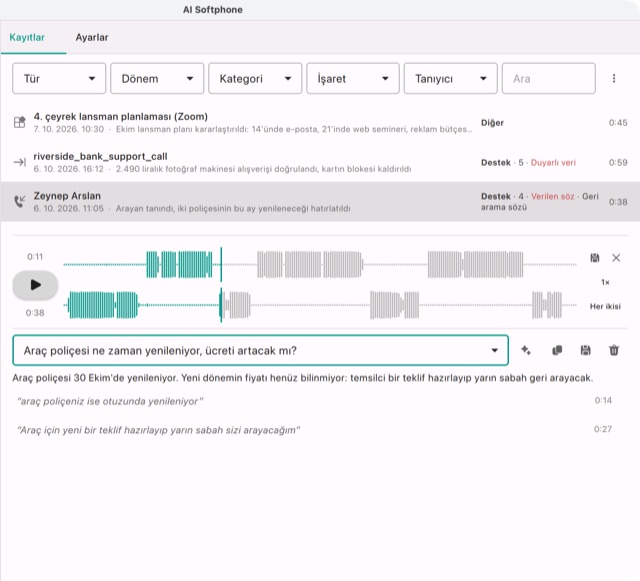Viewport: 640px width, 581px height.
Task: Save the audio with the waveform save icon
Action: [x=595, y=258]
